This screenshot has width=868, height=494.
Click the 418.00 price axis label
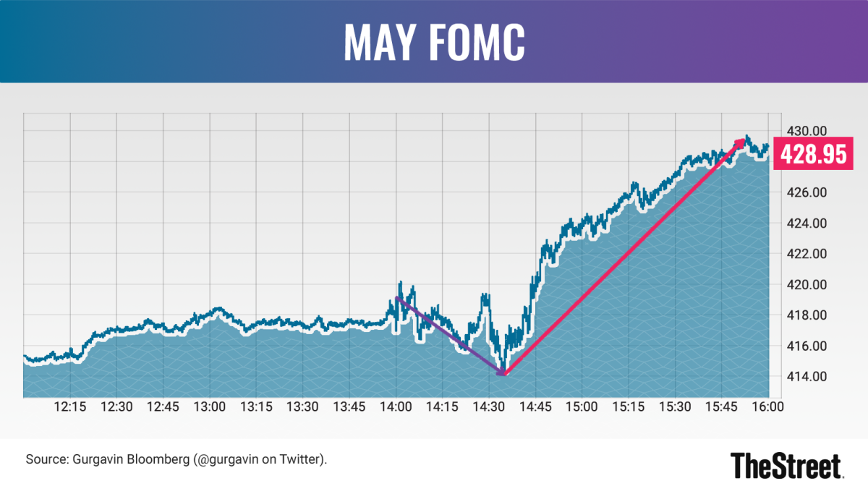point(809,315)
